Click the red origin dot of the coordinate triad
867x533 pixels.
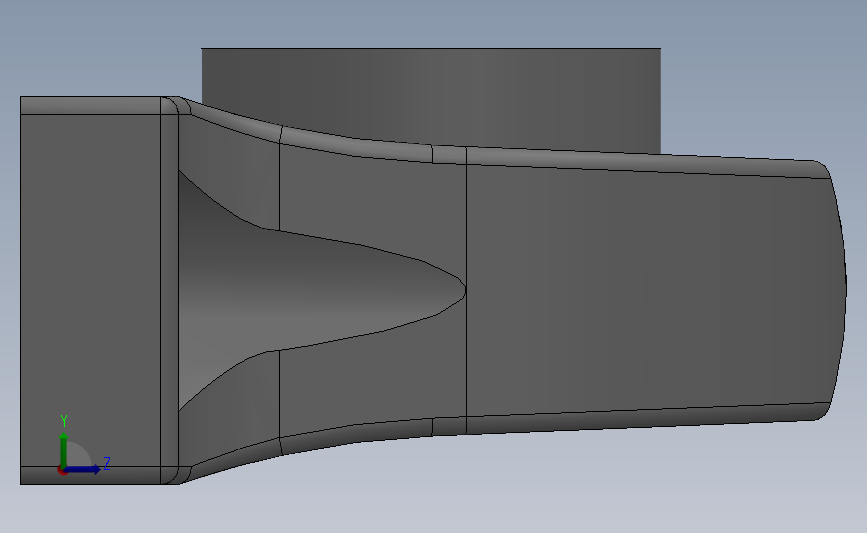pos(62,471)
